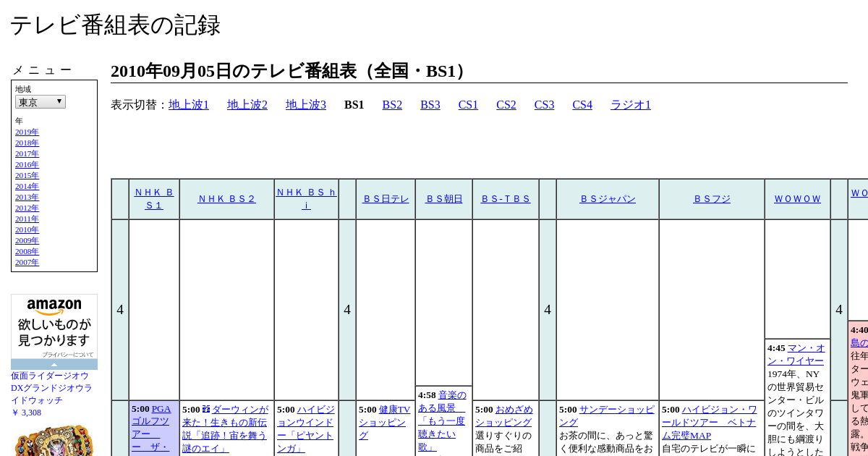Screen dimensions: 868x456
Task: Switch to the BS2 listing
Action: 392,105
